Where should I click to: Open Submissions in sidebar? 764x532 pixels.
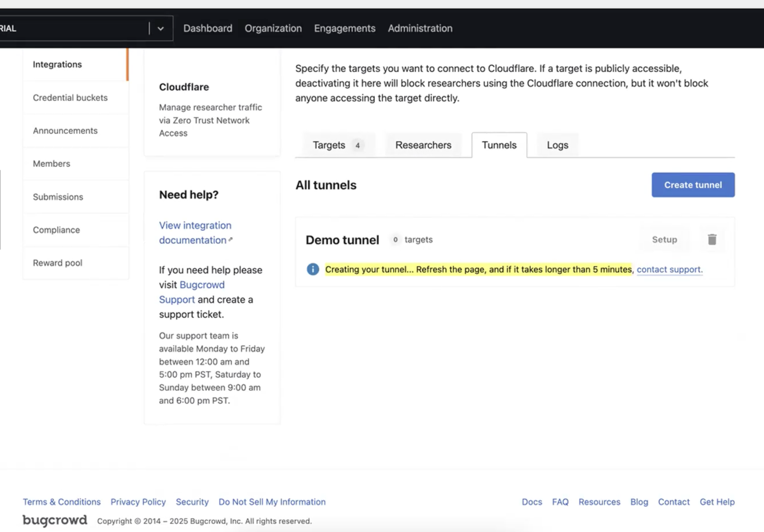[x=76, y=197]
